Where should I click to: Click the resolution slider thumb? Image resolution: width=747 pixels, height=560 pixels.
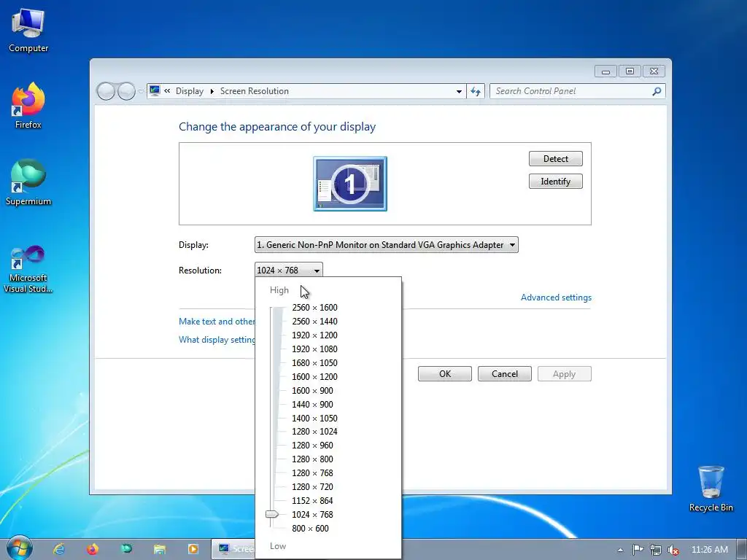pos(272,514)
